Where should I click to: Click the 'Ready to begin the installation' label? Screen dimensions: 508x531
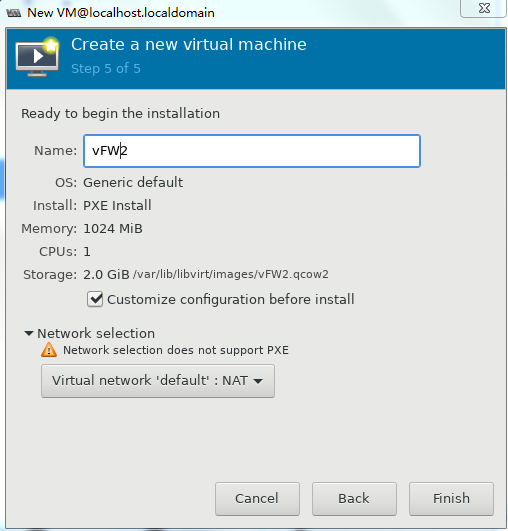pyautogui.click(x=120, y=113)
